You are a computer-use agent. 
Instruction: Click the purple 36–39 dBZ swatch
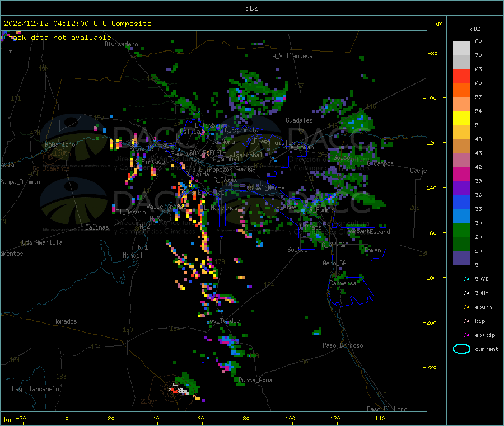point(461,188)
